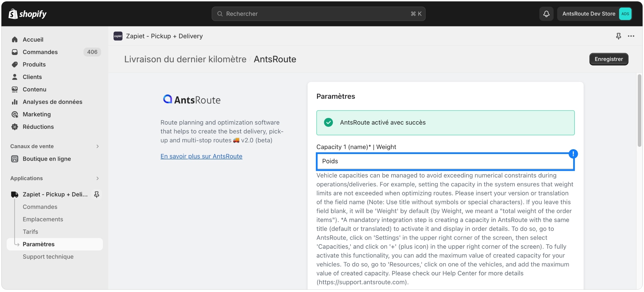Follow En savoir plus sur AntsRoute link

(x=201, y=156)
